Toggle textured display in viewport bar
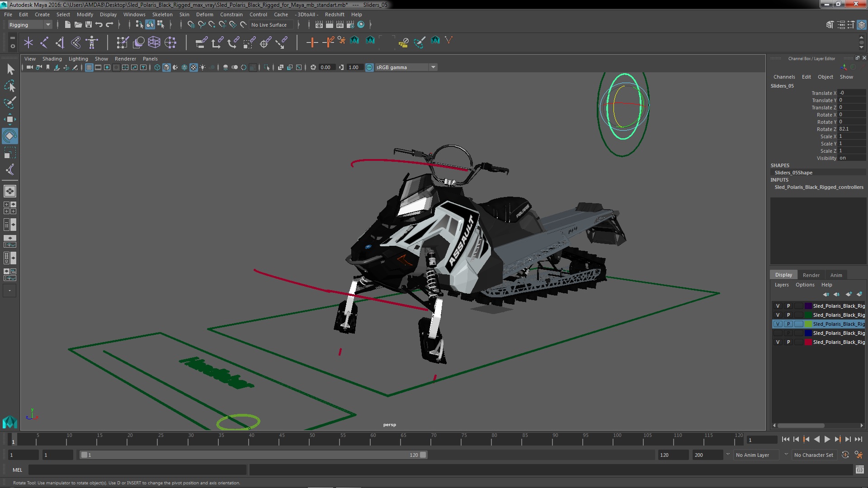 point(193,67)
